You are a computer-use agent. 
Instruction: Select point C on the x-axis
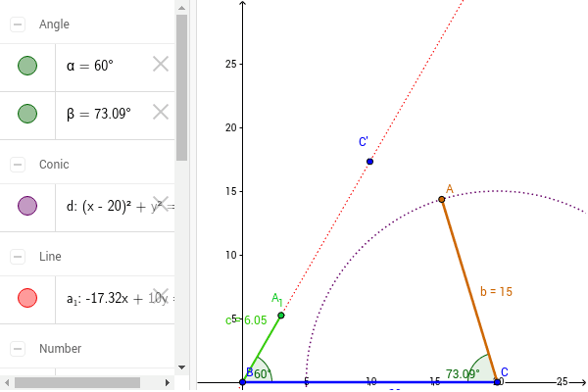click(497, 382)
